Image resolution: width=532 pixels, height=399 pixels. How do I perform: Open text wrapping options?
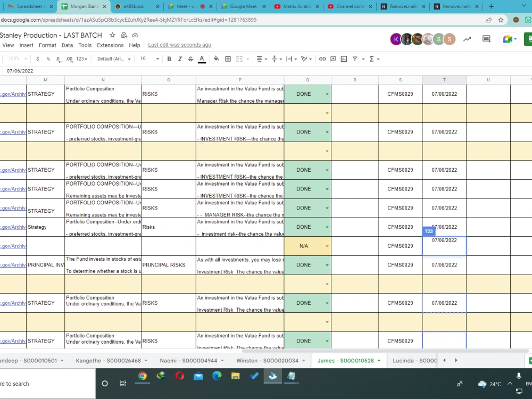(x=292, y=59)
